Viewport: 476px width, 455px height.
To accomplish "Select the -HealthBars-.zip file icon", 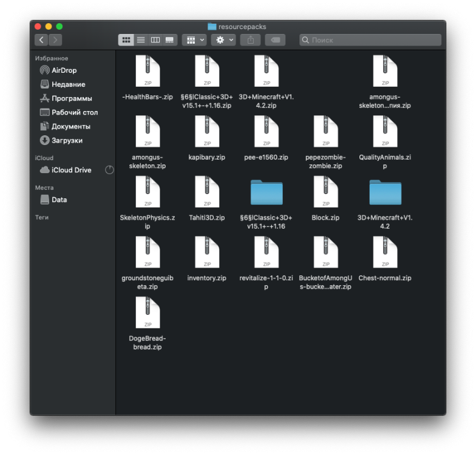I will [x=148, y=71].
